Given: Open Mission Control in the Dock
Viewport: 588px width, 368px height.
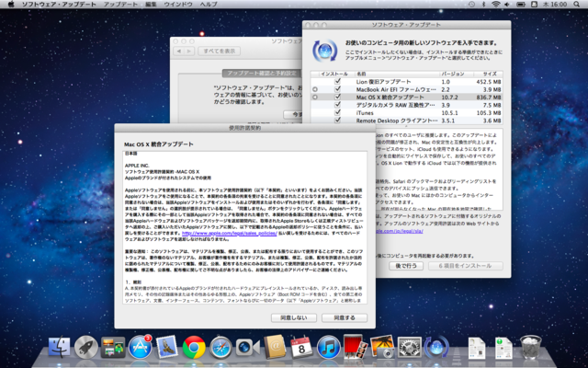Looking at the screenshot, I should pos(113,348).
